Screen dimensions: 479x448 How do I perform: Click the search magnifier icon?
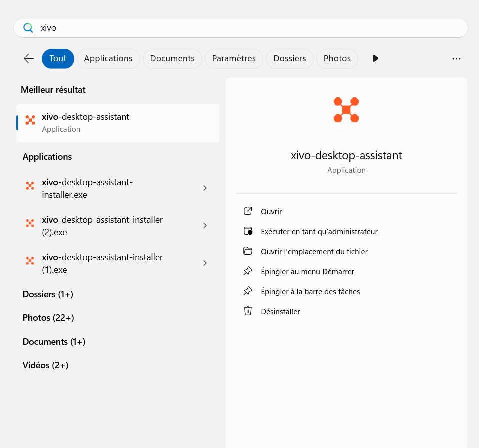click(28, 28)
